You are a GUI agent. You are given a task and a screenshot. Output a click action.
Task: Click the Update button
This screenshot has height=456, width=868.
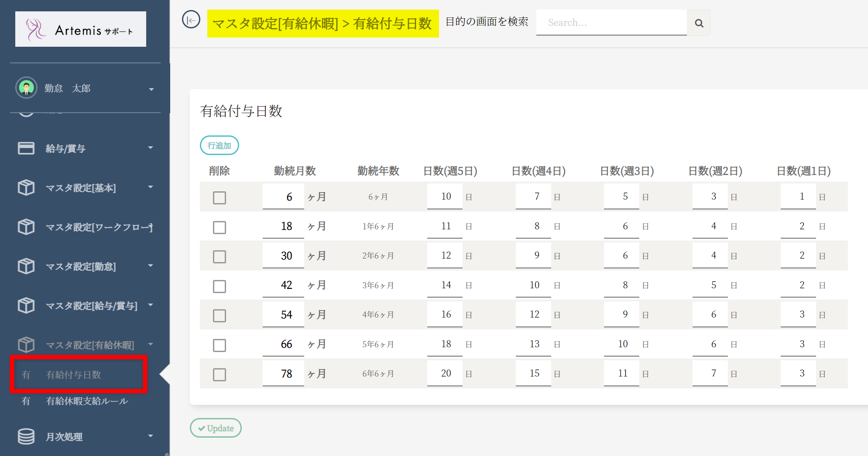click(216, 428)
